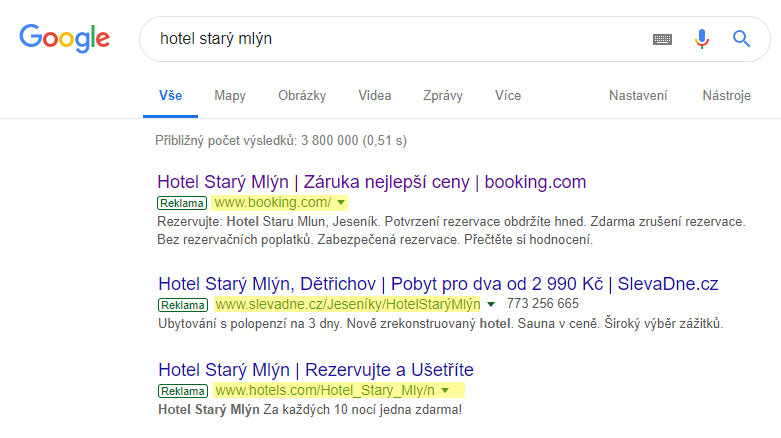Click the Reklama badge on booking.com ad
This screenshot has width=781, height=438.
coord(183,202)
